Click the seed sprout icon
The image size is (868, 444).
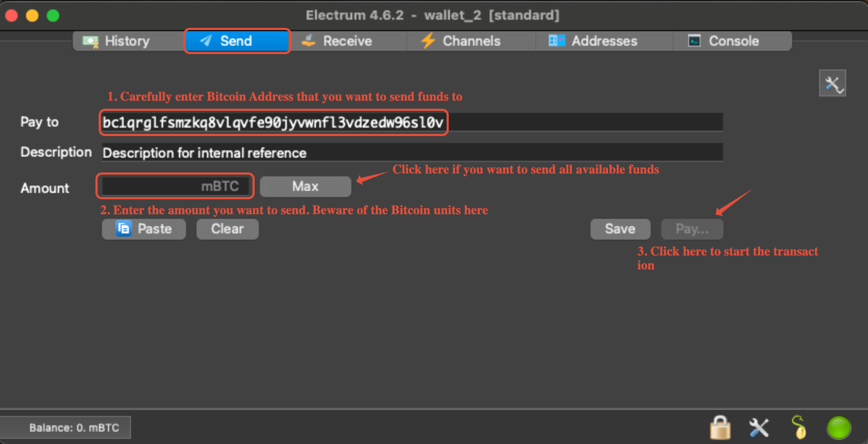pos(799,427)
